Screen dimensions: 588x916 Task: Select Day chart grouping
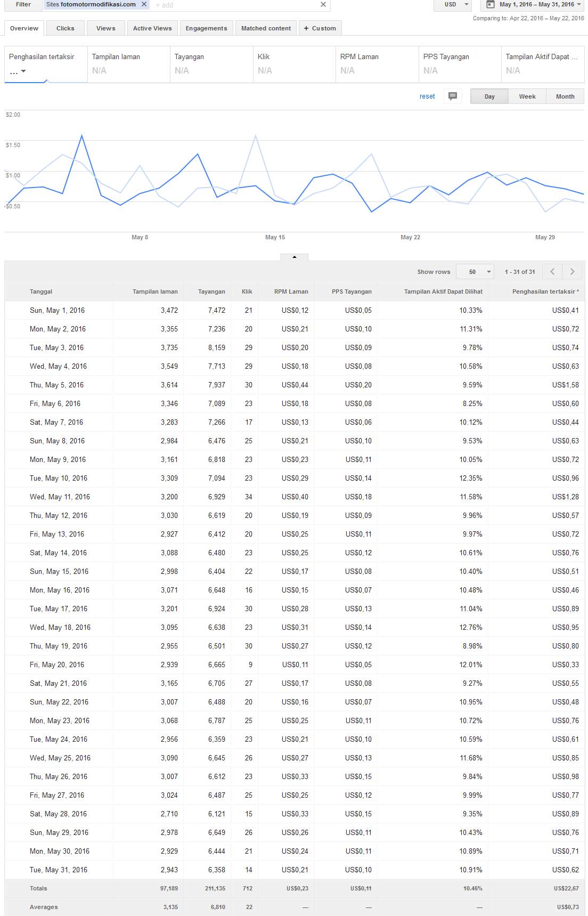[x=489, y=96]
